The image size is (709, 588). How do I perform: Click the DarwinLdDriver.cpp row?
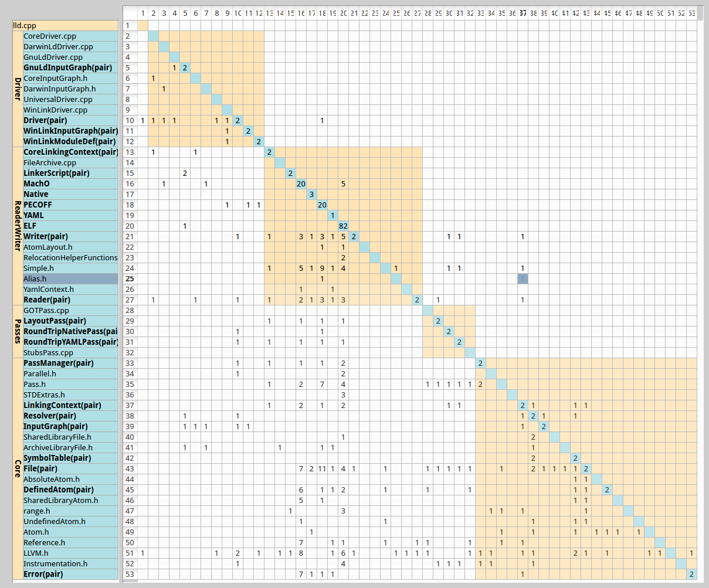click(x=70, y=47)
